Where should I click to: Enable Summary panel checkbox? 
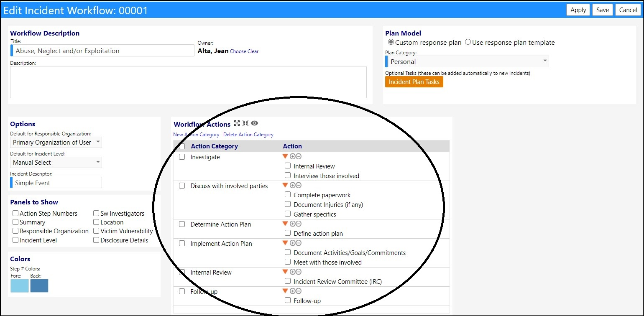[x=15, y=222]
